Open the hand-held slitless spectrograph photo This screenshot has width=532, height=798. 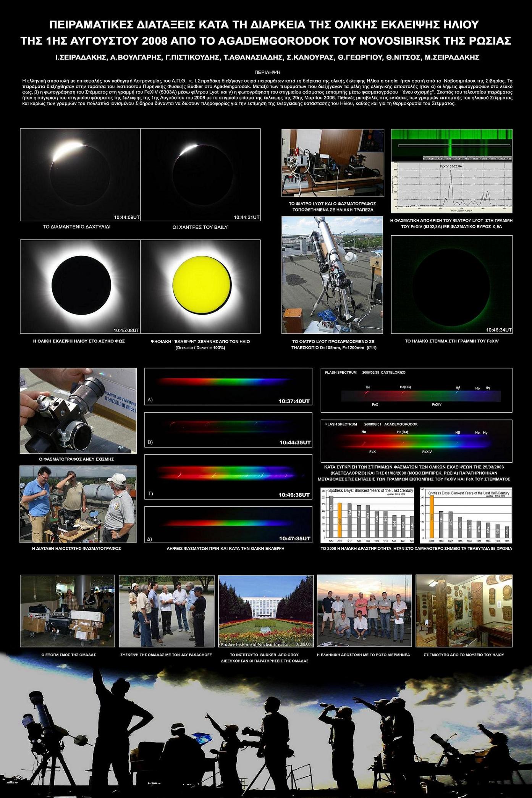pos(78,411)
